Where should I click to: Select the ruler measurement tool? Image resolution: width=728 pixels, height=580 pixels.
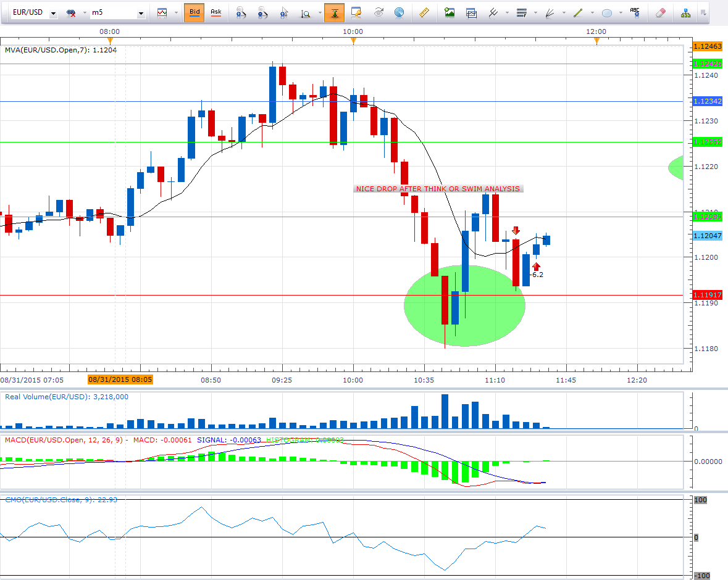[424, 12]
